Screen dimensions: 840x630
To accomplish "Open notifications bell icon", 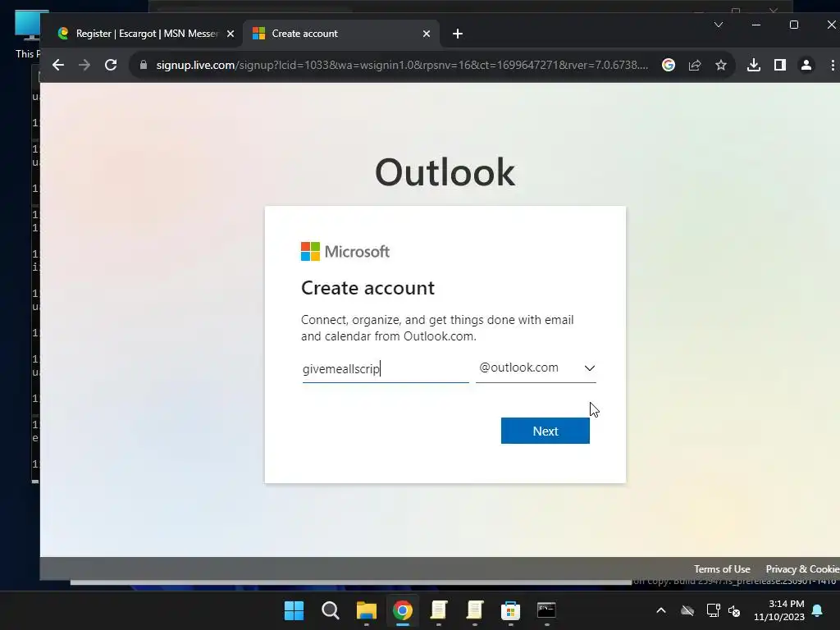I will [x=818, y=610].
